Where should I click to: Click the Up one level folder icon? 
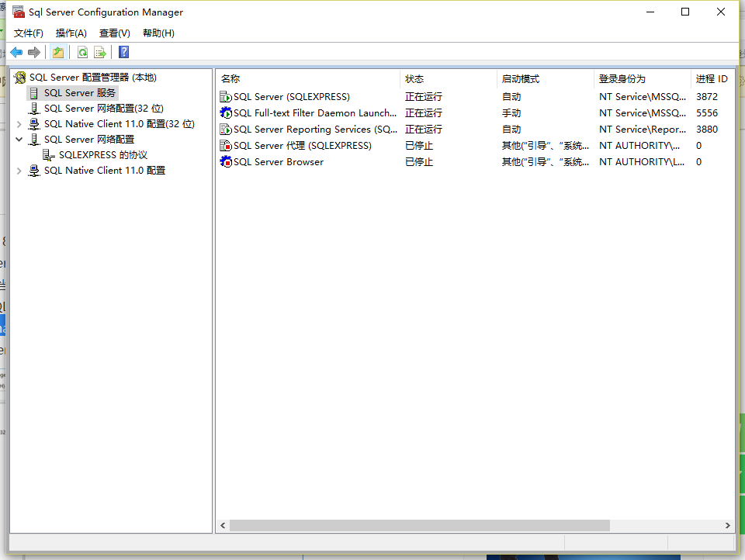[58, 52]
